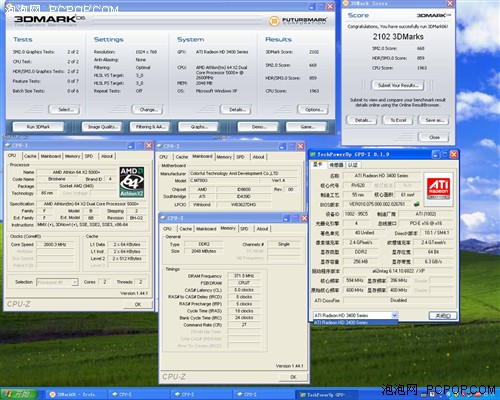The width and height of the screenshot is (500, 400).
Task: Launch the Demo... button in 3DMark06
Action: coord(258,127)
